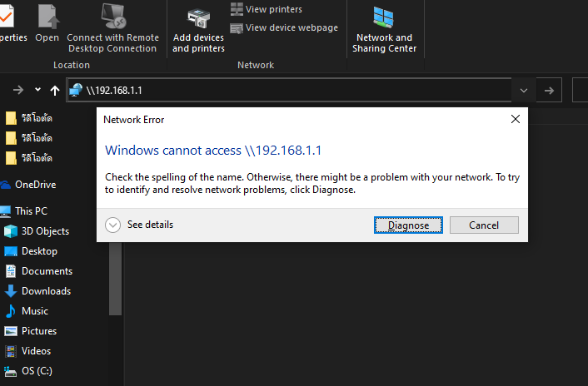Click the View printers icon
Screen dimensions: 588x386
[237, 9]
